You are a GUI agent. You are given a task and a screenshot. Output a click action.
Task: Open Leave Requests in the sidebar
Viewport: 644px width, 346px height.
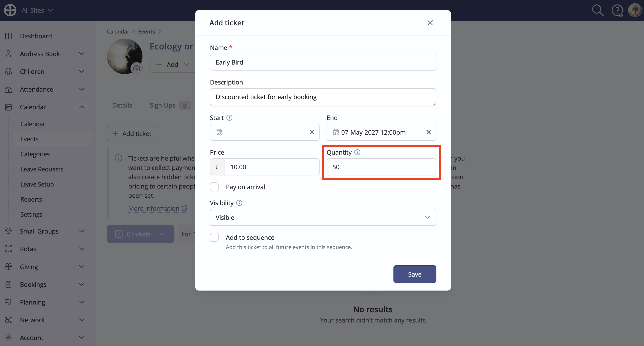pos(42,169)
